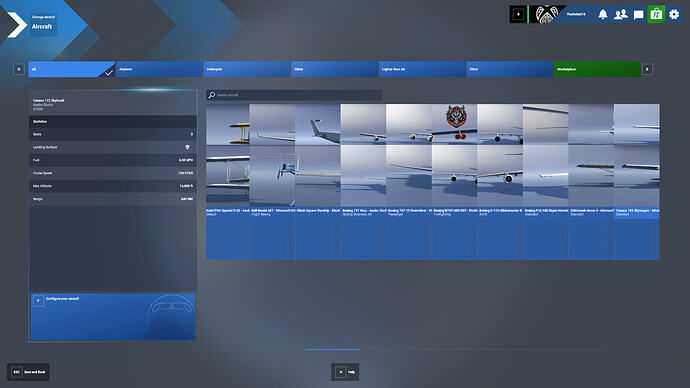Click the Statistics section header
The width and height of the screenshot is (690, 388).
click(x=113, y=121)
